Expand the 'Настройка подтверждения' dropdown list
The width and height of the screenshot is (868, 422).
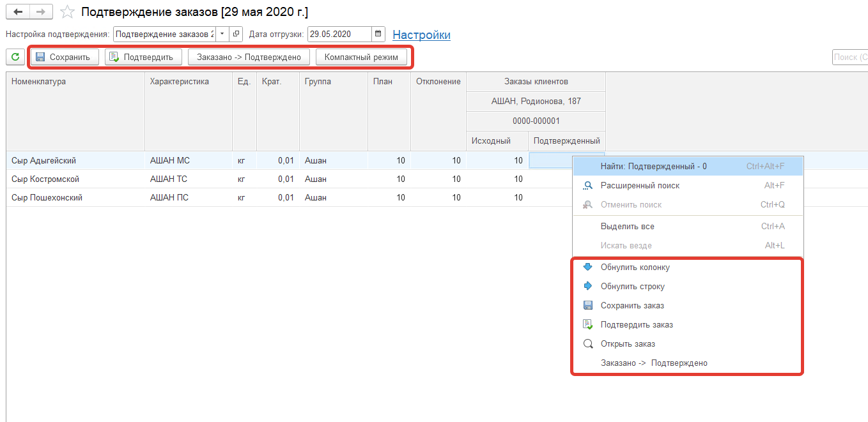[222, 34]
